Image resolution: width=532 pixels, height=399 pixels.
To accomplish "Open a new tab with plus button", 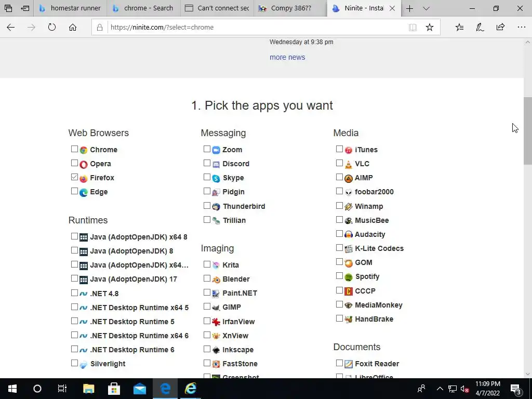I will 409,8.
